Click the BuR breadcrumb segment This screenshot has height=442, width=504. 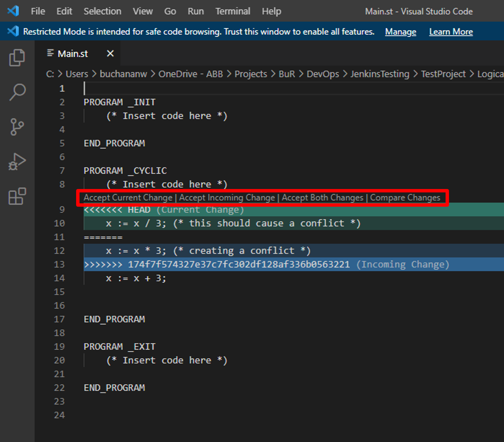point(287,74)
